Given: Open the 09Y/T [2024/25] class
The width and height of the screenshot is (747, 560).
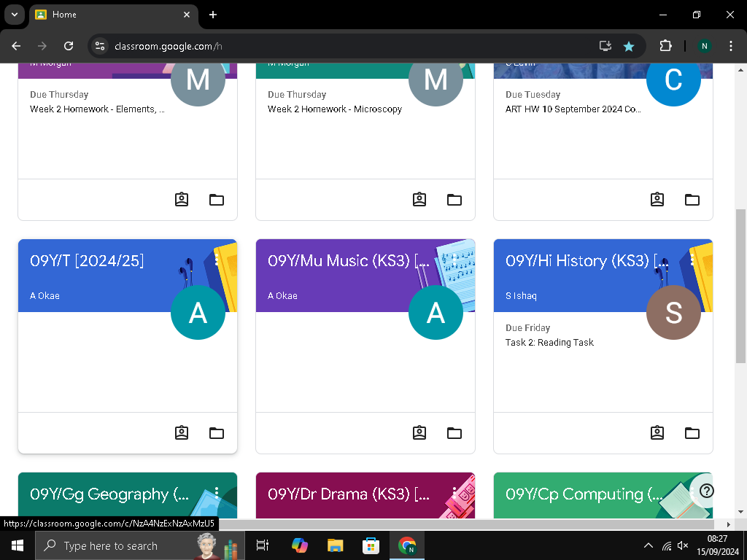Looking at the screenshot, I should pyautogui.click(x=87, y=260).
